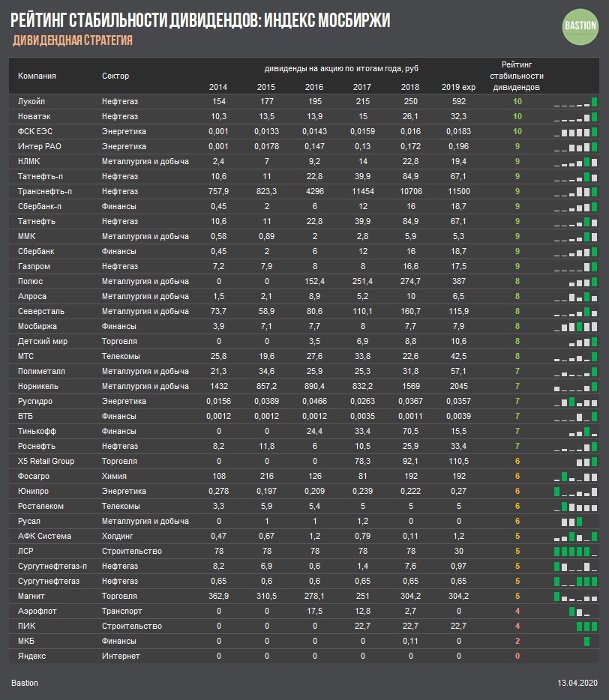This screenshot has width=609, height=700.
Task: Click the Транспорт sector cell
Action: (x=121, y=611)
